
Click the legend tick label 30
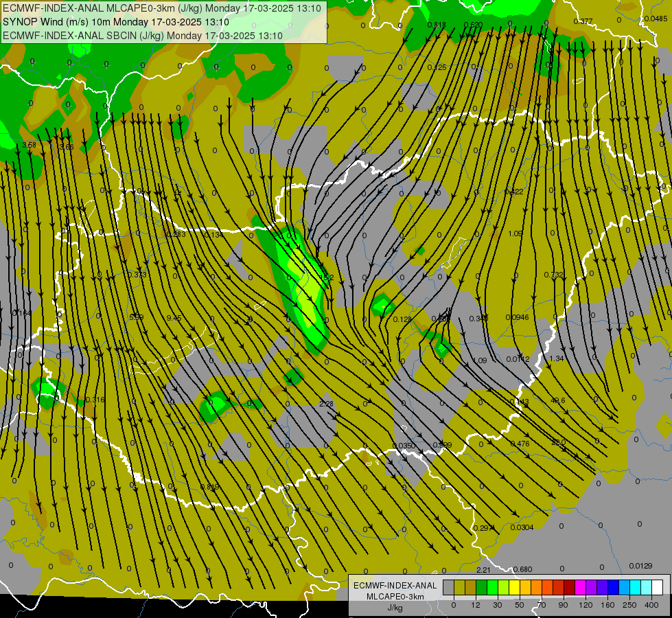(498, 605)
